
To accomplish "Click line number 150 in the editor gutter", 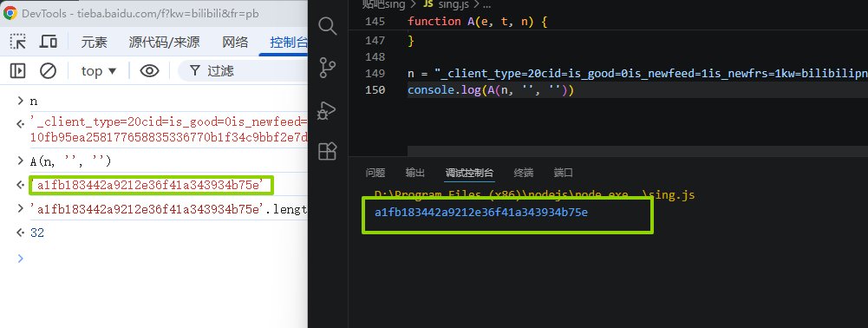I will point(375,90).
